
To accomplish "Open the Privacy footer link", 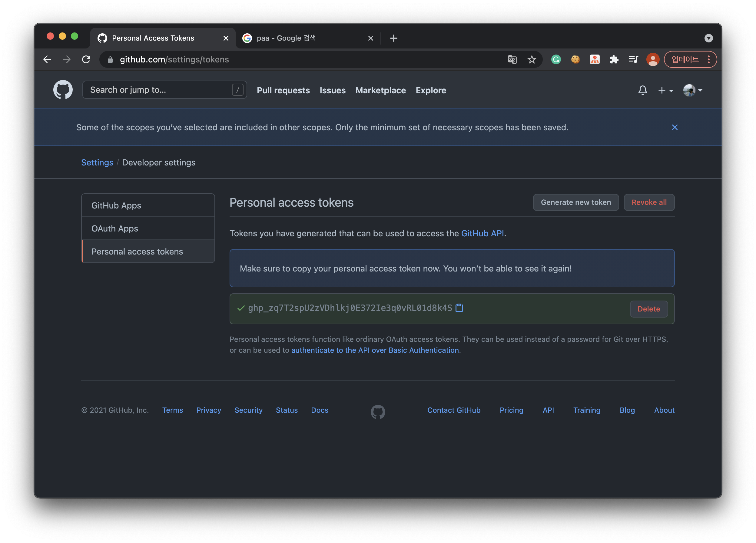I will [x=208, y=410].
